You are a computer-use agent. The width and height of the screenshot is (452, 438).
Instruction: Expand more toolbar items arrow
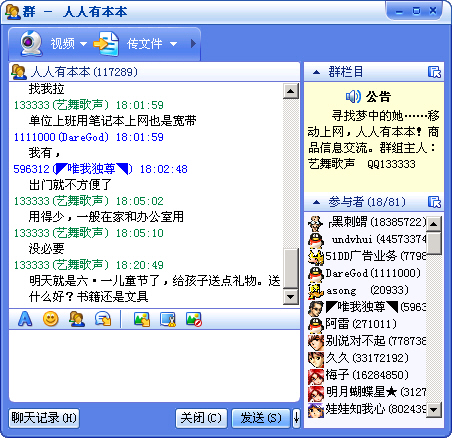tap(193, 44)
